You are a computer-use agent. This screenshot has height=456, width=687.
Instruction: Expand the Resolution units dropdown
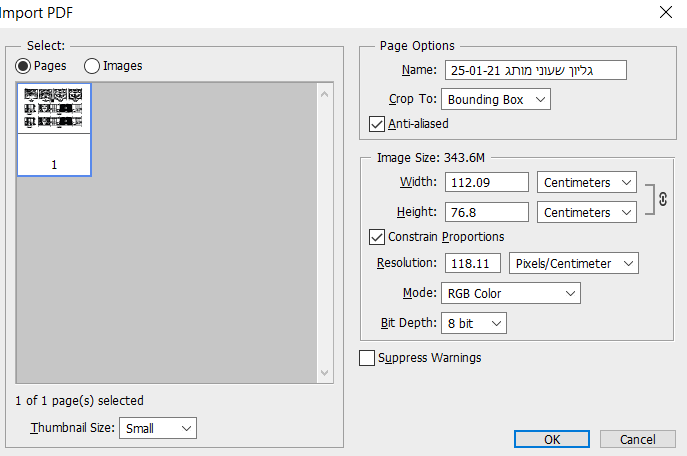pos(574,263)
